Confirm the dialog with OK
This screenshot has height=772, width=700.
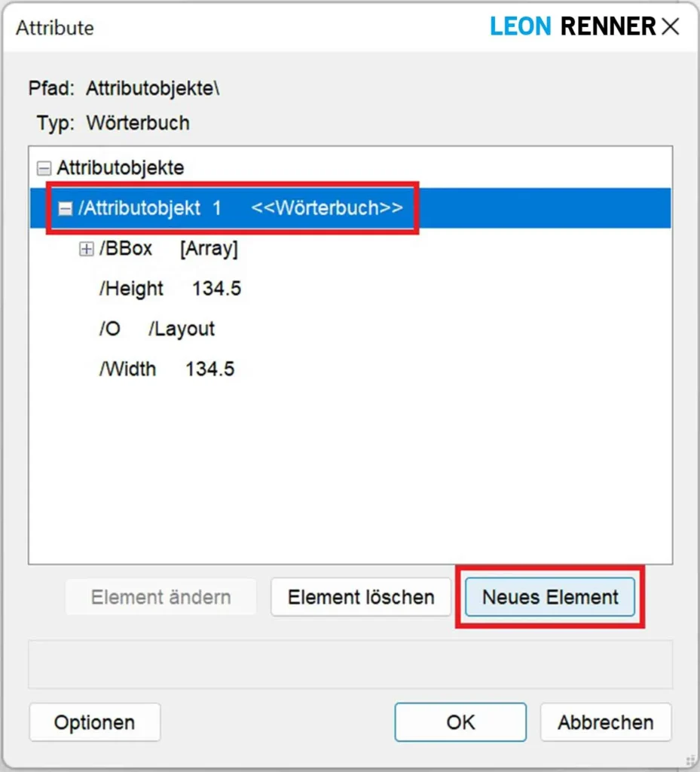pos(460,722)
